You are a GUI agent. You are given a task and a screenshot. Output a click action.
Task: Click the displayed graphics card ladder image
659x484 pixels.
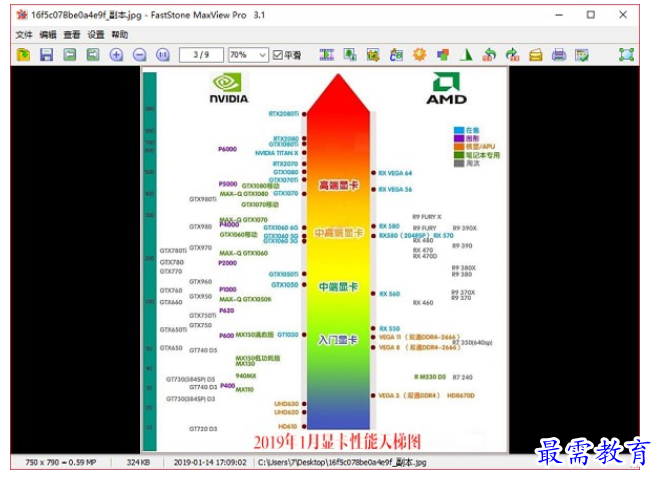tap(324, 259)
